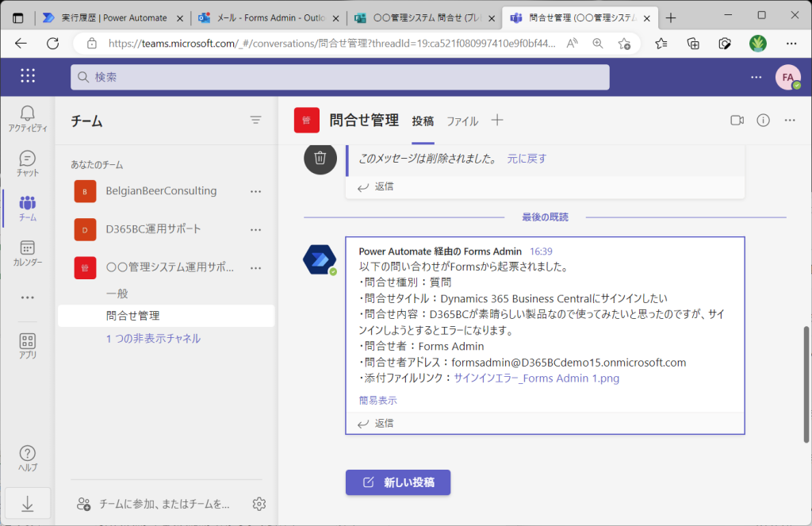The width and height of the screenshot is (812, 526).
Task: Click the conversation vertical scrollbar
Action: (806, 385)
